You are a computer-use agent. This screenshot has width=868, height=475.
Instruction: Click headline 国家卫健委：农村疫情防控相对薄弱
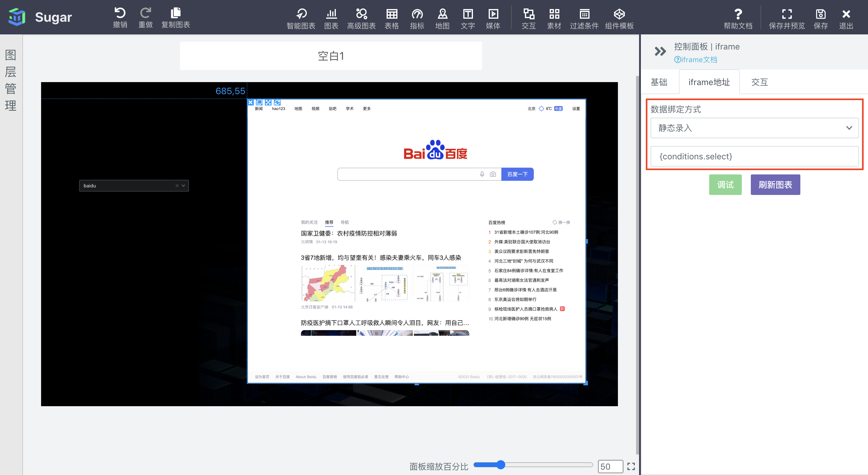[x=349, y=233]
